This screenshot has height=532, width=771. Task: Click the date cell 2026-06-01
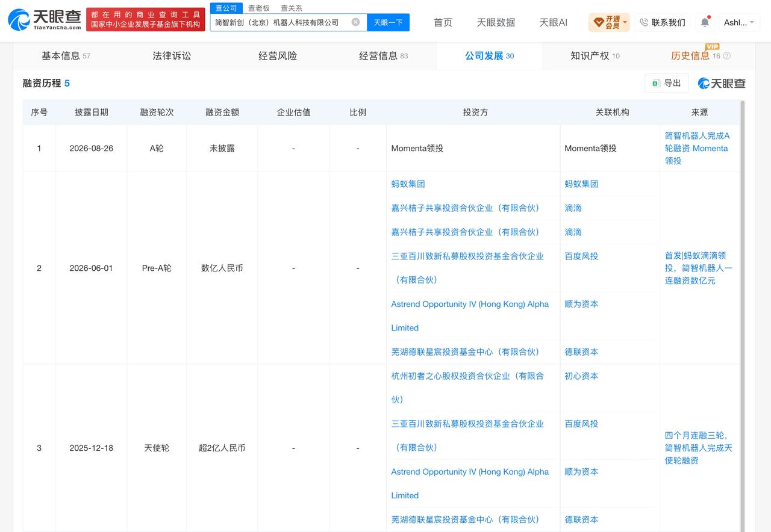(x=92, y=268)
